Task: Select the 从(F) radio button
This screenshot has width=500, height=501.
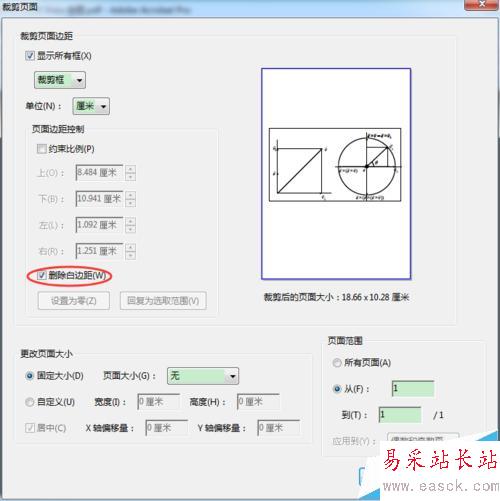Action: coord(337,389)
